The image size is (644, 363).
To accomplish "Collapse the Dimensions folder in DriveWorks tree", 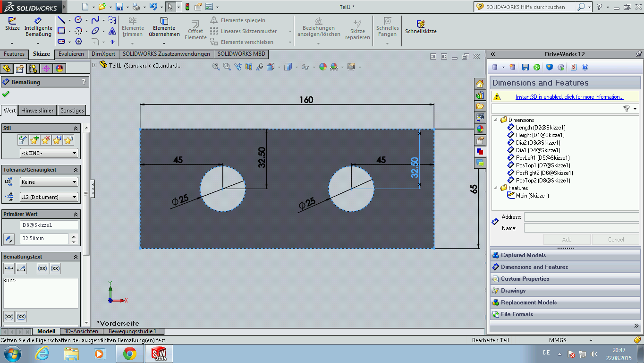I will pyautogui.click(x=496, y=120).
